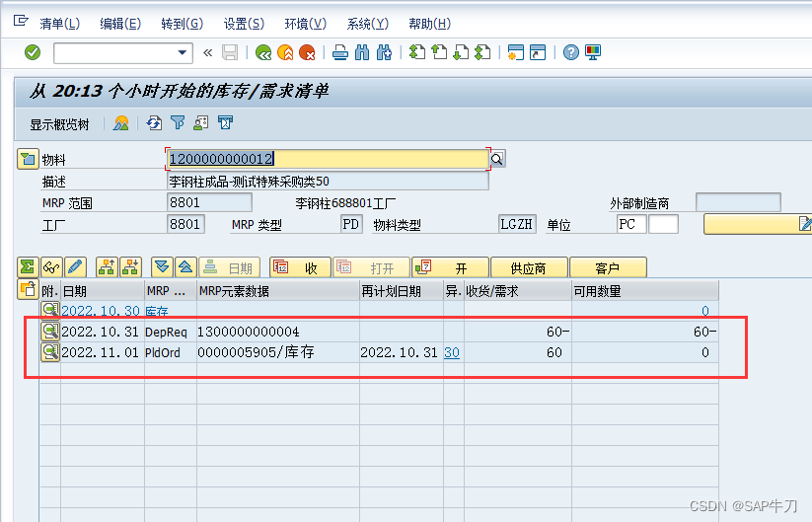The width and height of the screenshot is (812, 522).
Task: Open details icon for the 2022.10.30 库存 row
Action: pos(50,310)
